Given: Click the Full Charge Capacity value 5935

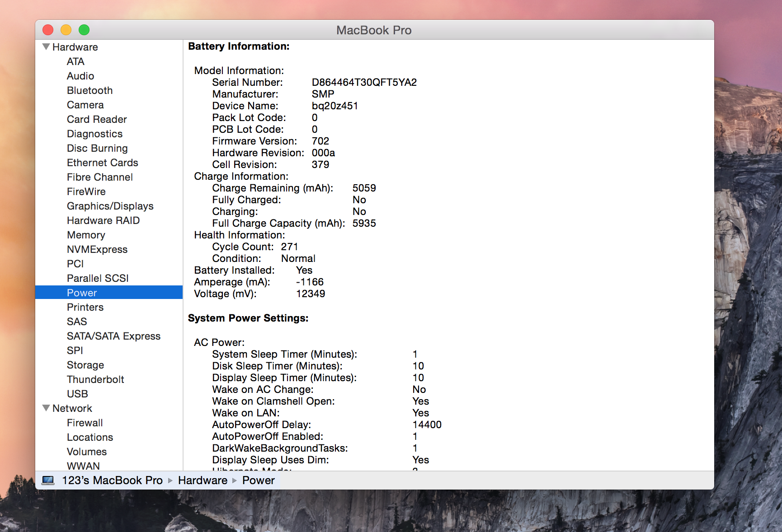Looking at the screenshot, I should click(364, 223).
